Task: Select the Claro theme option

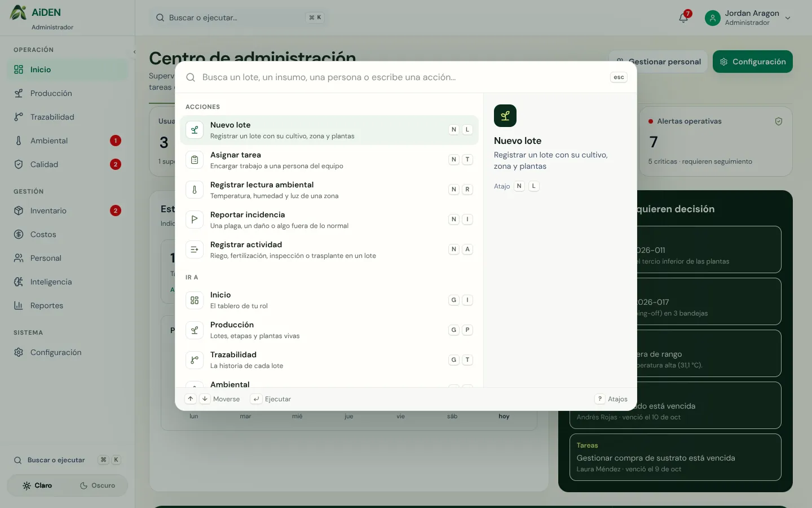Action: (x=37, y=485)
